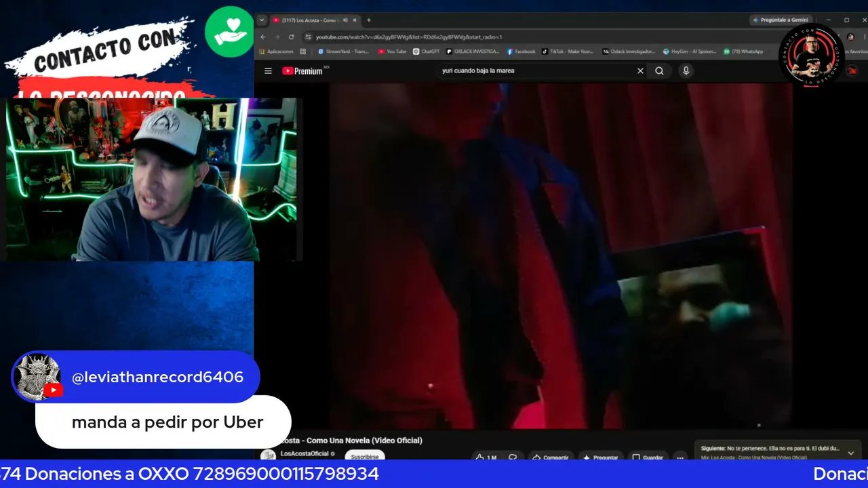
Task: Minimize the browser window
Action: (x=828, y=20)
